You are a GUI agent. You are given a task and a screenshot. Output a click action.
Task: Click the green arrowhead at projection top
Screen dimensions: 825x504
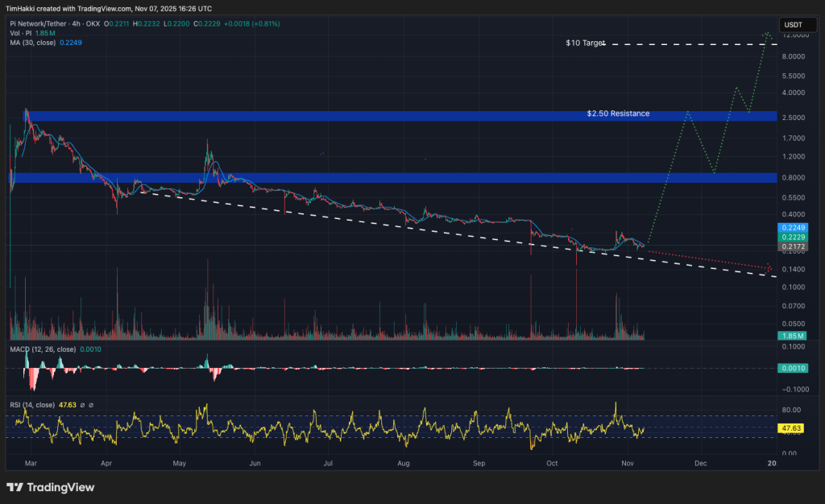point(768,35)
